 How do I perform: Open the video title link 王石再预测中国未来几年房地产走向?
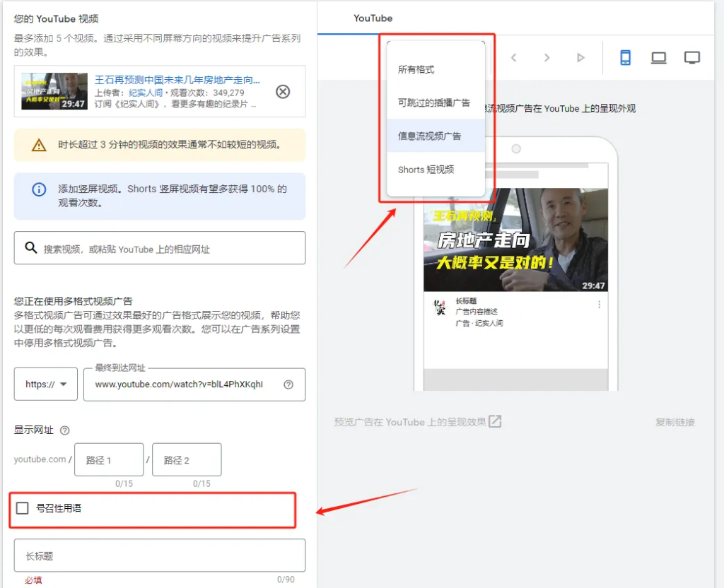click(x=177, y=80)
